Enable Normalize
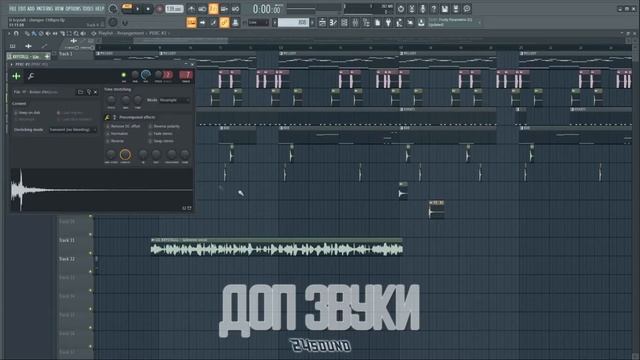This screenshot has width=640, height=360. pyautogui.click(x=117, y=134)
